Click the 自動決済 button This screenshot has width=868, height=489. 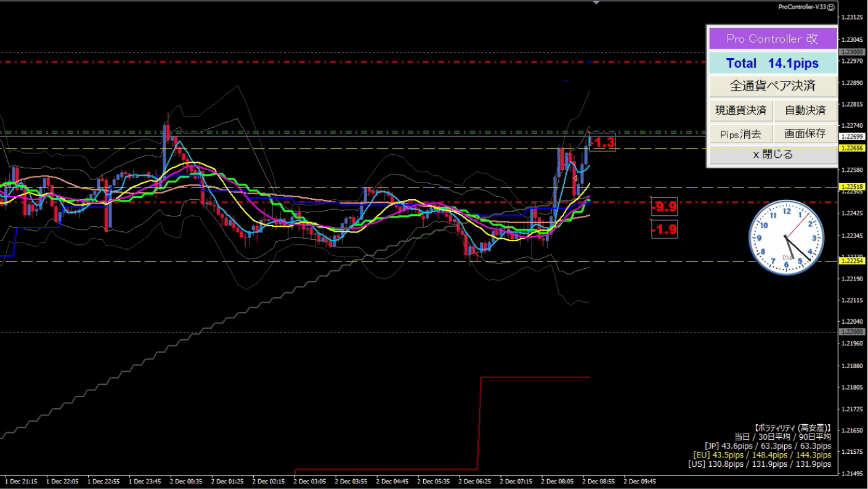tap(805, 110)
